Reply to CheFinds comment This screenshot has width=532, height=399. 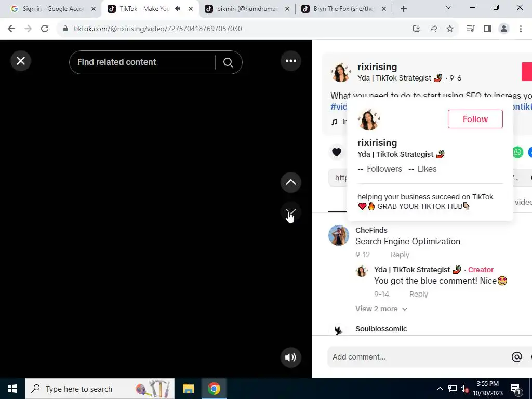click(x=400, y=255)
